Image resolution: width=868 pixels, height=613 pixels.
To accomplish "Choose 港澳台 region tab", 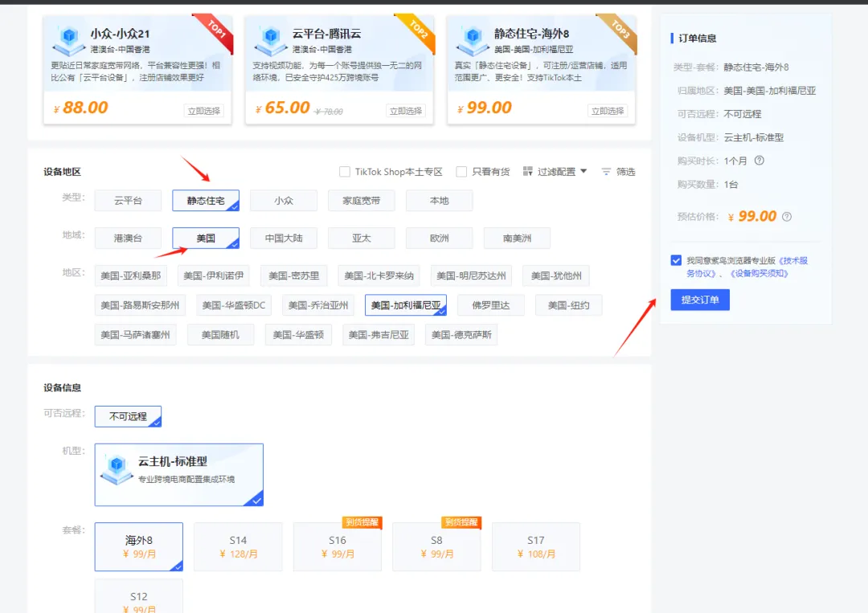I will (x=128, y=238).
